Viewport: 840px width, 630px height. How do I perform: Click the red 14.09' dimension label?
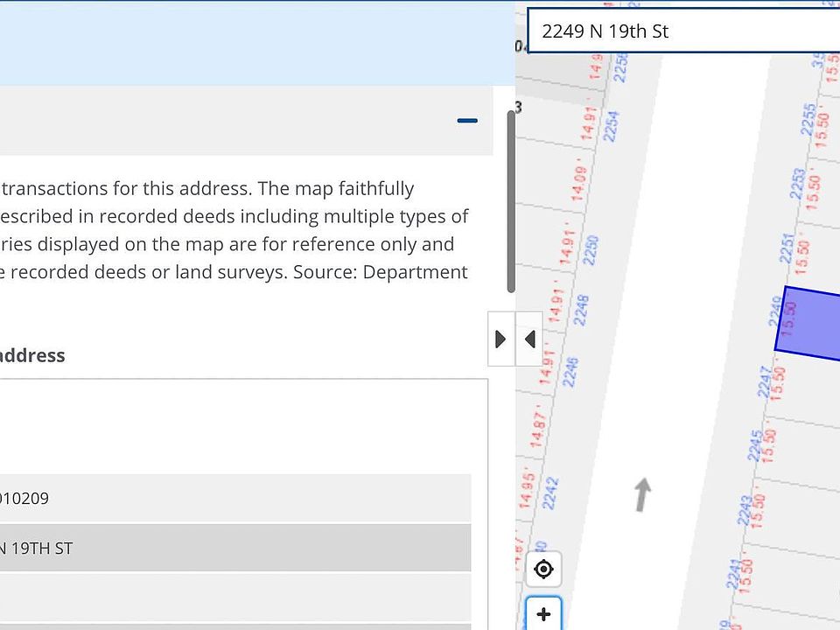click(x=579, y=180)
